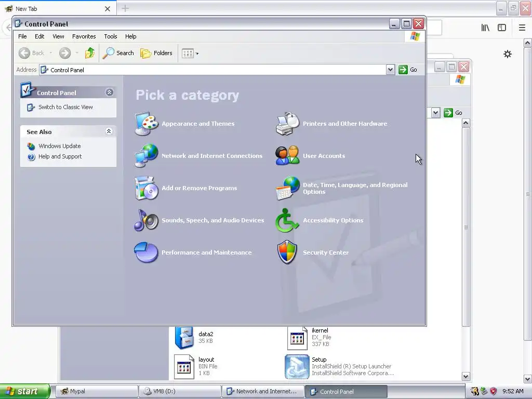Click the Control Panel taskbar button
The image size is (532, 399).
pos(346,391)
